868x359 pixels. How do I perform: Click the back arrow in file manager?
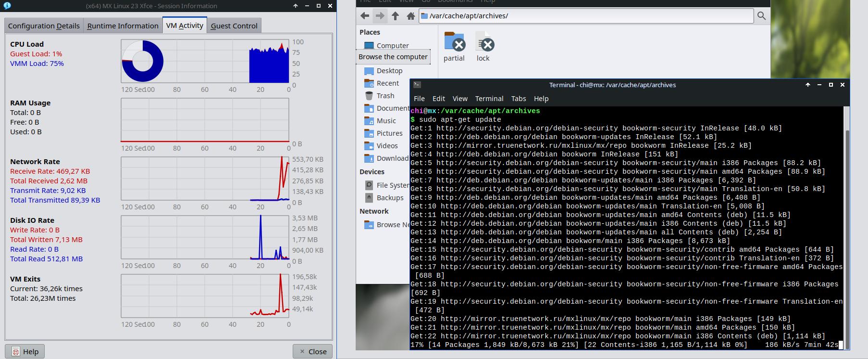[365, 16]
